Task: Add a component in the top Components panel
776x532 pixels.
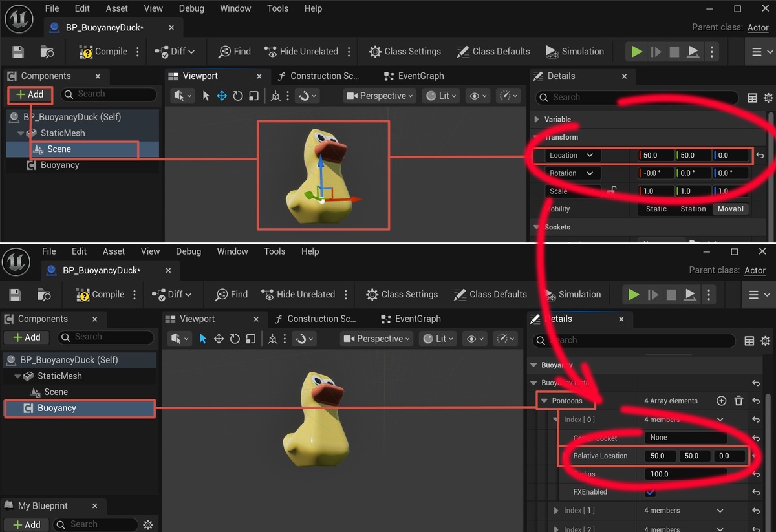Action: pos(30,94)
